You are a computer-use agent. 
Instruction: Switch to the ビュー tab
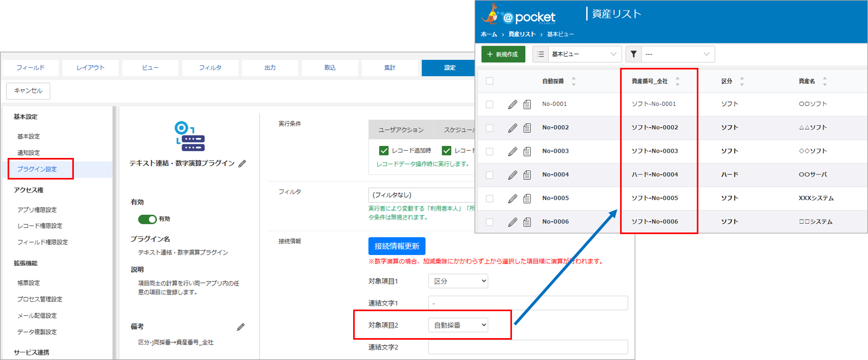150,68
